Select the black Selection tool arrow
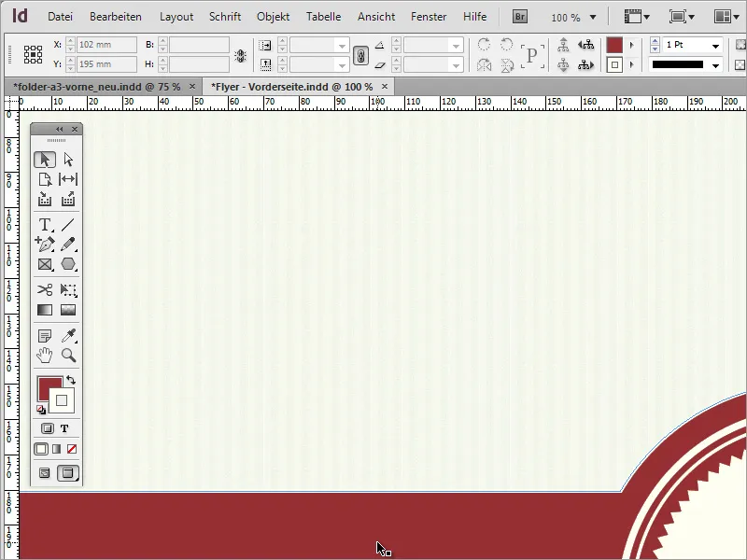The image size is (747, 560). (x=44, y=159)
